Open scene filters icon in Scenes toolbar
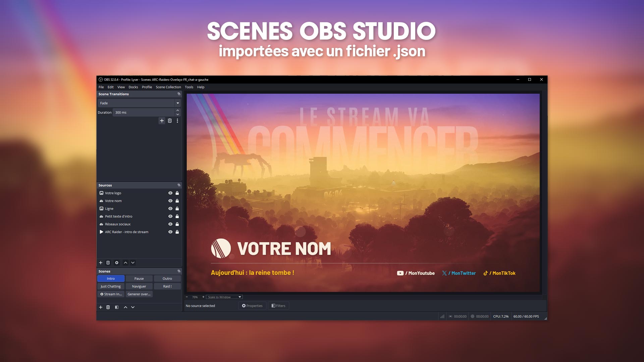 click(x=117, y=307)
